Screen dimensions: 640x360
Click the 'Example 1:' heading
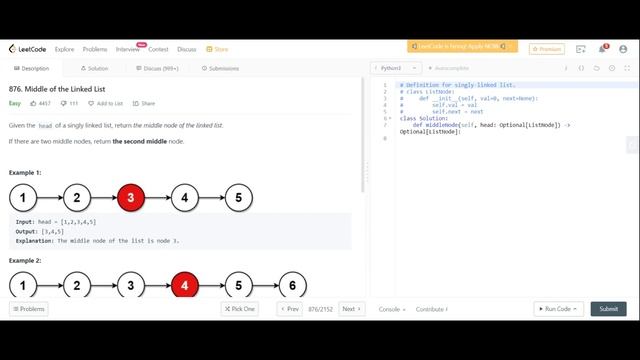pos(25,173)
